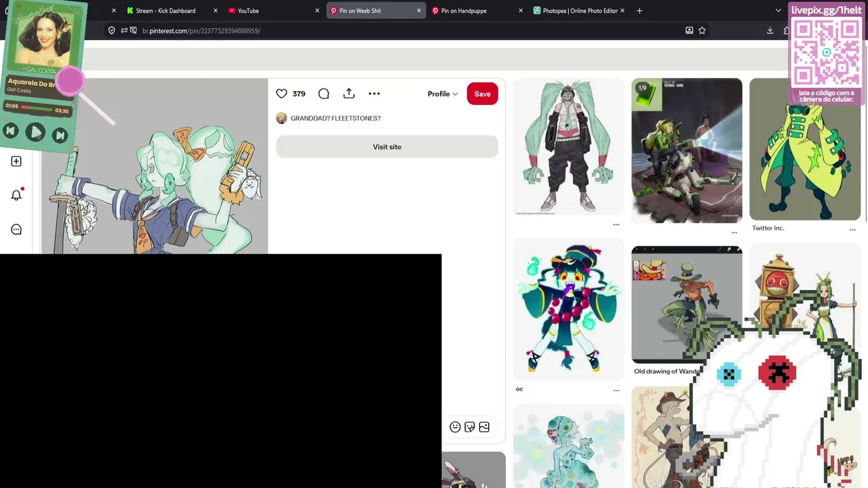Image resolution: width=868 pixels, height=488 pixels.
Task: Close the YouTube tab
Action: pos(317,11)
